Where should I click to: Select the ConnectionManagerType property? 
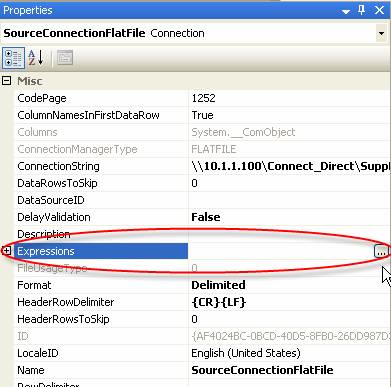(77, 149)
